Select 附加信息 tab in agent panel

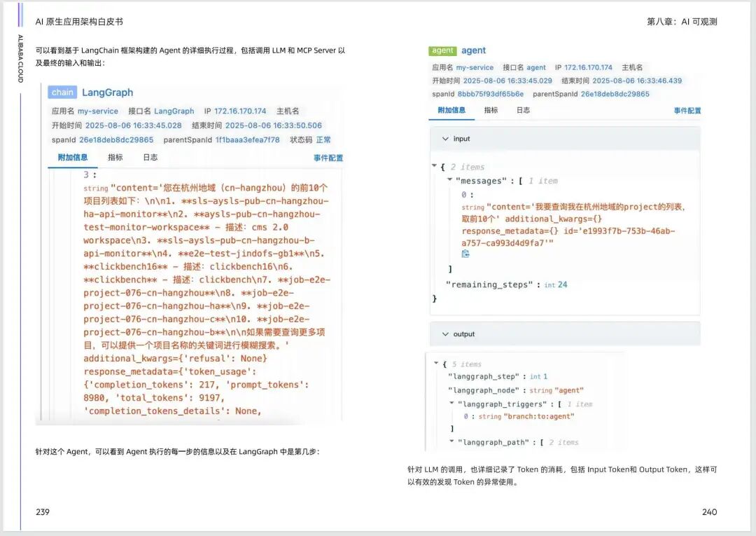[451, 110]
